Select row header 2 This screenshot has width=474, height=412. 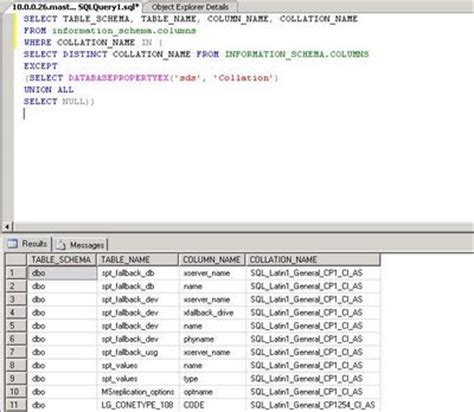coord(16,286)
